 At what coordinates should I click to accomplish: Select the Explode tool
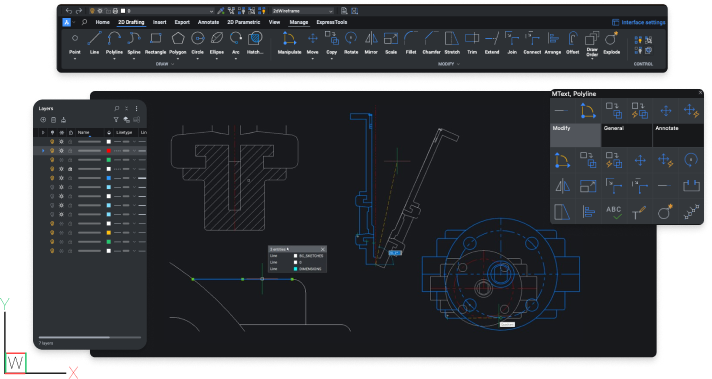click(x=612, y=43)
